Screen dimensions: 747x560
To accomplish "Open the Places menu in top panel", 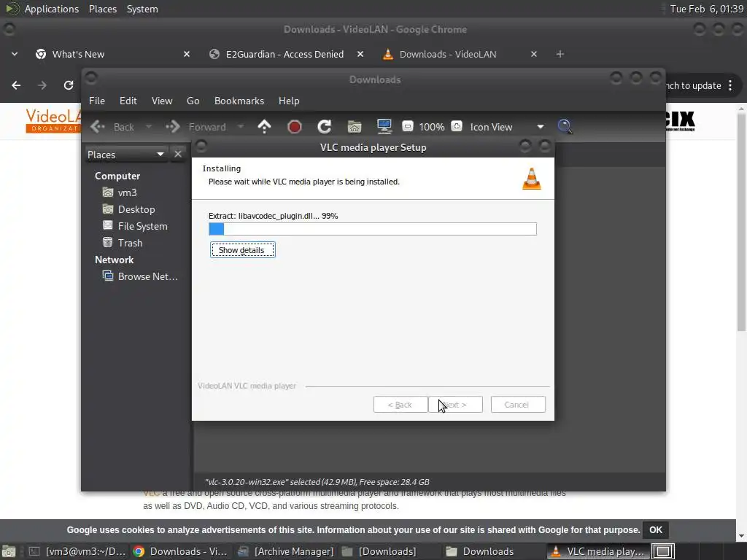I will (x=103, y=9).
